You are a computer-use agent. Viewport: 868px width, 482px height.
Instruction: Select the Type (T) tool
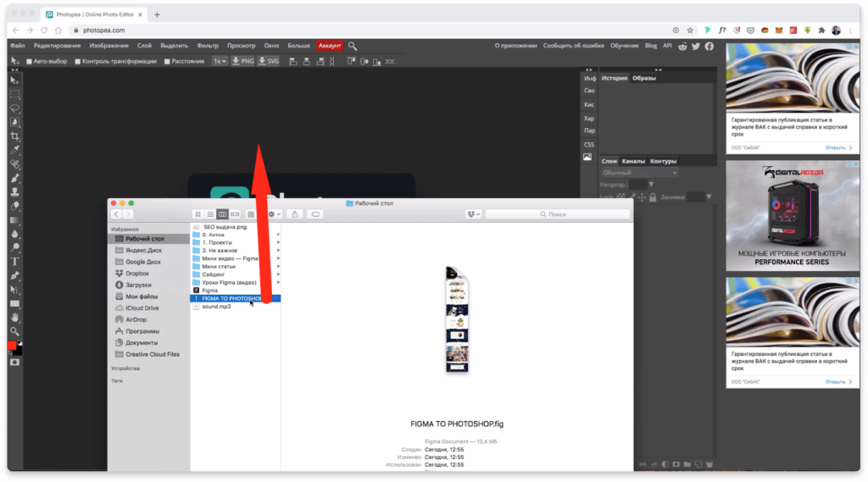[x=14, y=261]
